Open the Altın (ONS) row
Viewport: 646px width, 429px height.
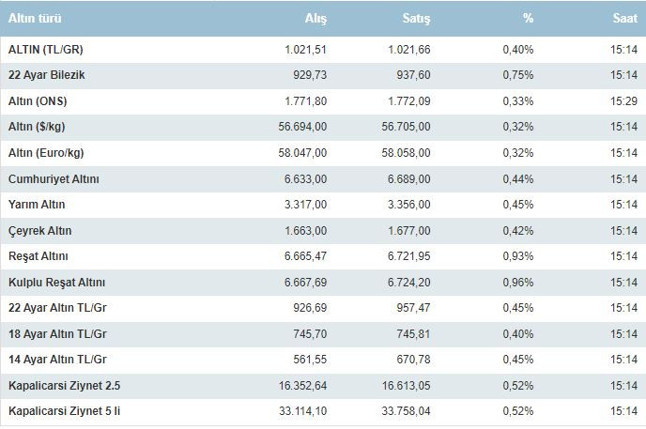tap(39, 101)
